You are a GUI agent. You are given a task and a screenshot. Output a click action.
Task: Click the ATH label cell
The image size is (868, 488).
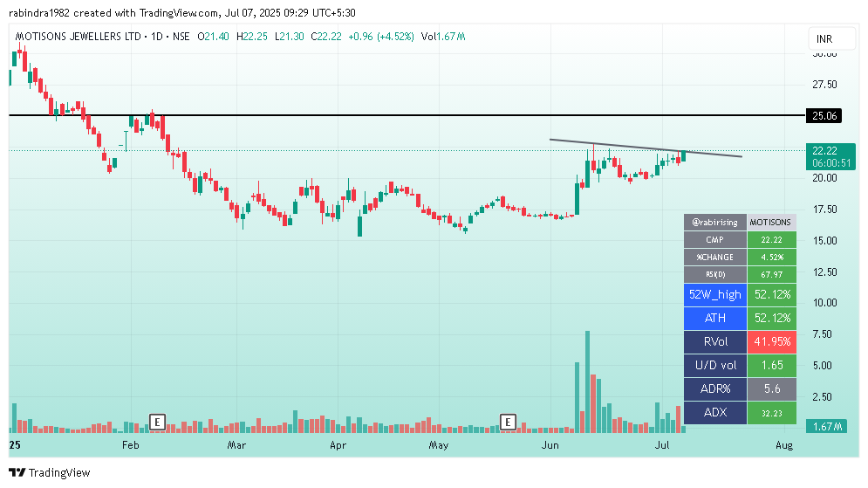(715, 318)
